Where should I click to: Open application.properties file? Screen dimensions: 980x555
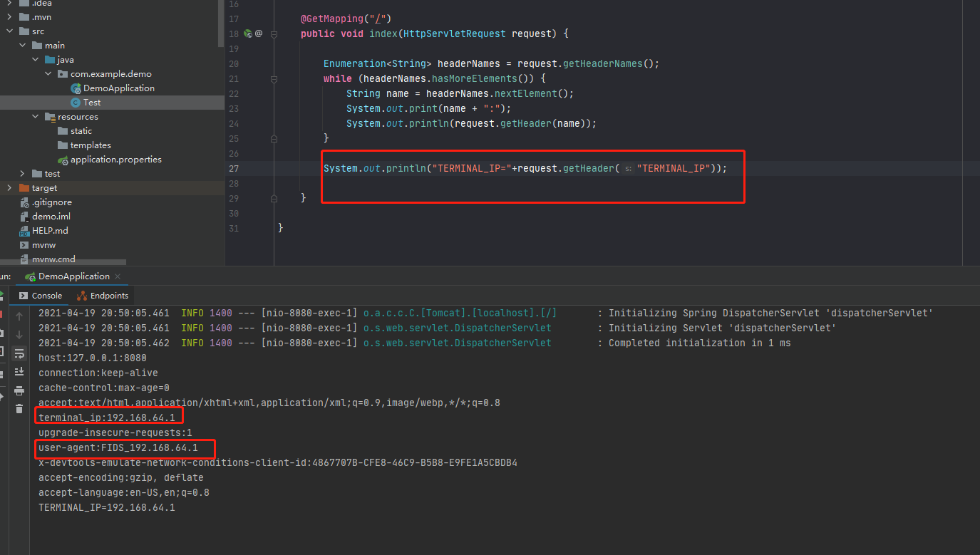click(115, 160)
